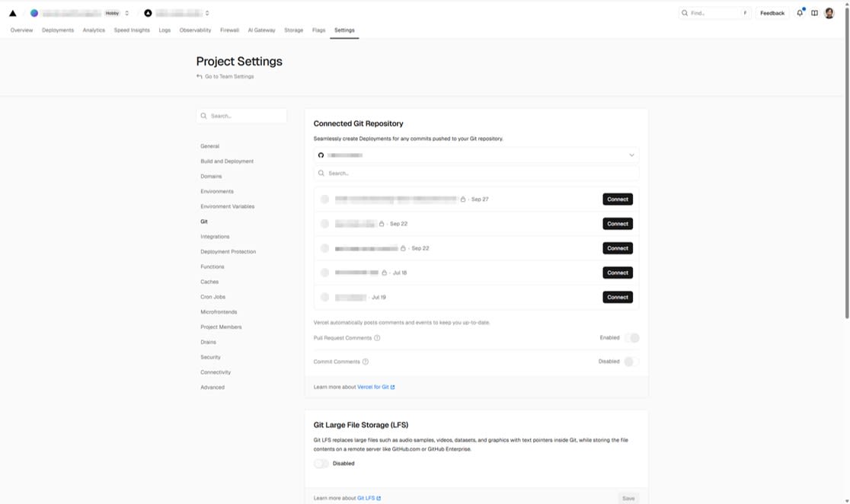850x504 pixels.
Task: Enable Git Large File Storage
Action: [321, 463]
